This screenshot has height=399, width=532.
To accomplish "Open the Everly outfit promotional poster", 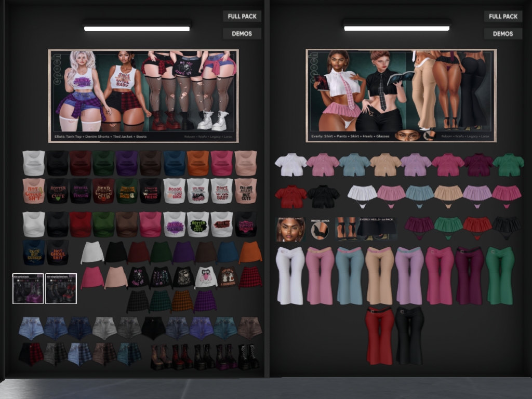I will pos(401,96).
